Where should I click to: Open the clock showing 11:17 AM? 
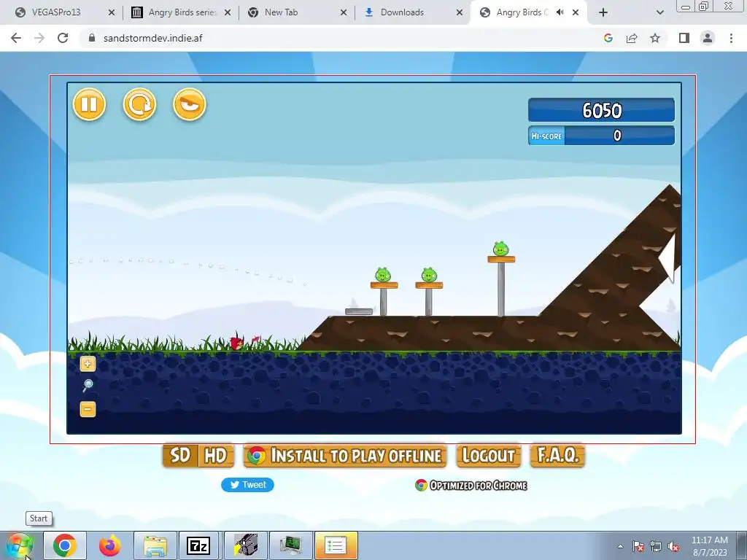pyautogui.click(x=710, y=546)
